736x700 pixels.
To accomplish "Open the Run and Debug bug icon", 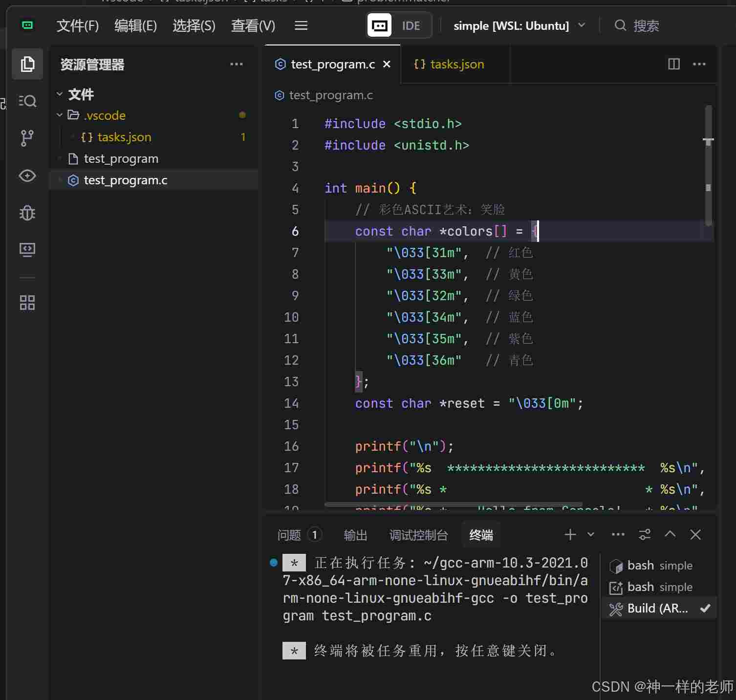I will point(27,213).
